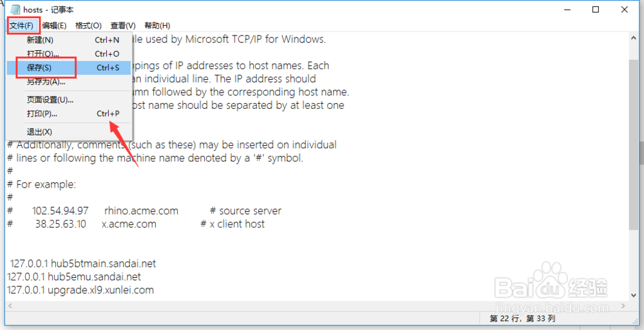Maximize the Notepad window

[x=596, y=10]
